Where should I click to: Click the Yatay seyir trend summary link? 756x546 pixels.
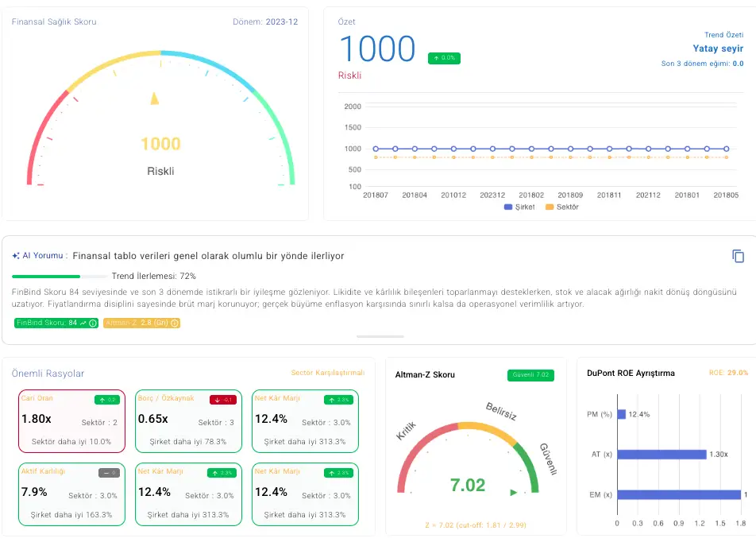point(718,48)
